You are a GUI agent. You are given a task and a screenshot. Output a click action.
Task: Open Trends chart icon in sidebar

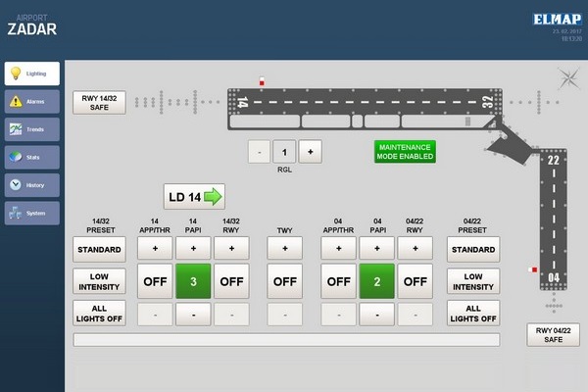click(x=32, y=129)
